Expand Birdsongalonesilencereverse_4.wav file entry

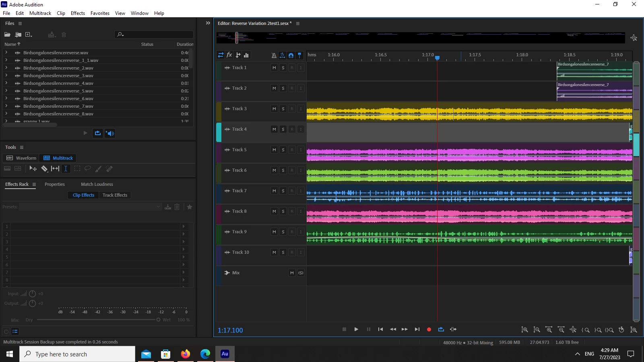click(x=6, y=83)
